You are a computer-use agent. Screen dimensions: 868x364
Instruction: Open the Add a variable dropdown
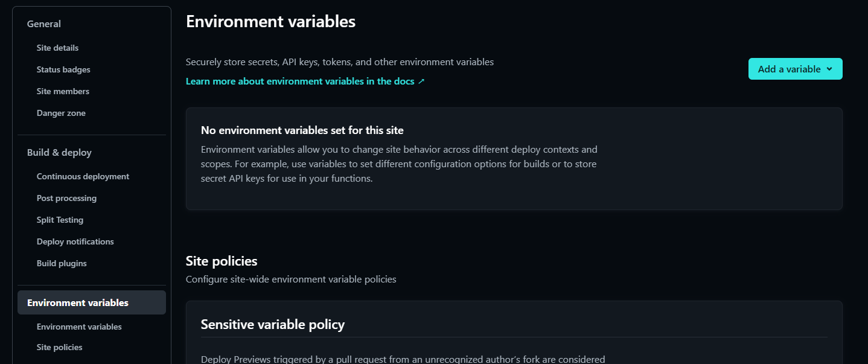[795, 69]
